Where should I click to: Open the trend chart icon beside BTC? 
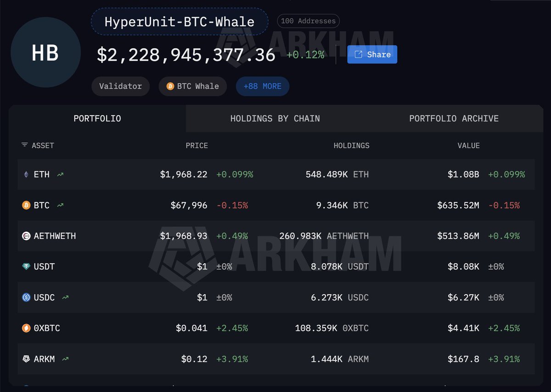click(x=60, y=205)
